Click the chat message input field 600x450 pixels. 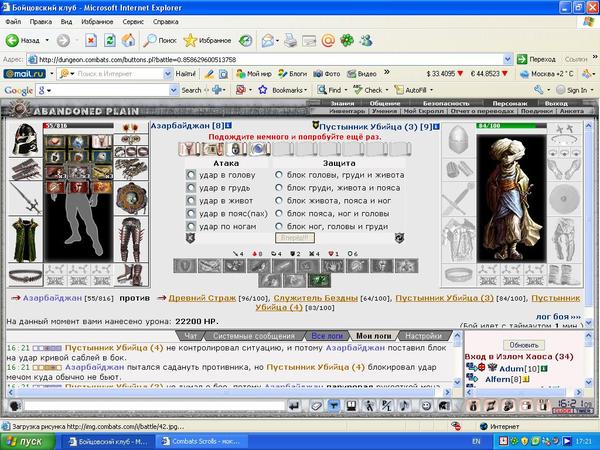click(x=154, y=406)
